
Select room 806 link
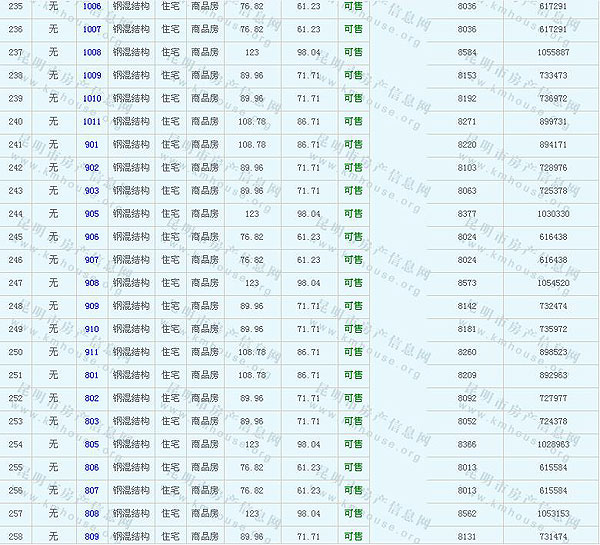click(x=92, y=467)
